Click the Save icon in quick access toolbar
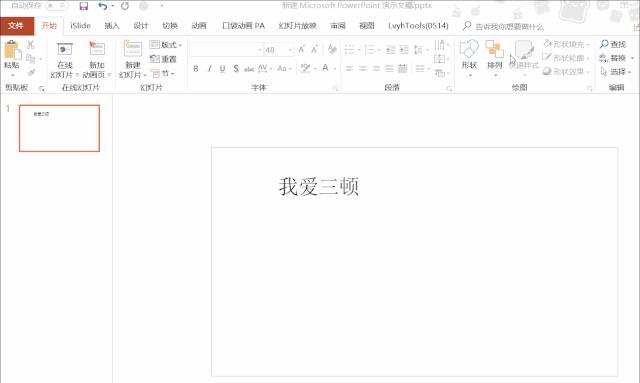640x383 pixels. (84, 6)
